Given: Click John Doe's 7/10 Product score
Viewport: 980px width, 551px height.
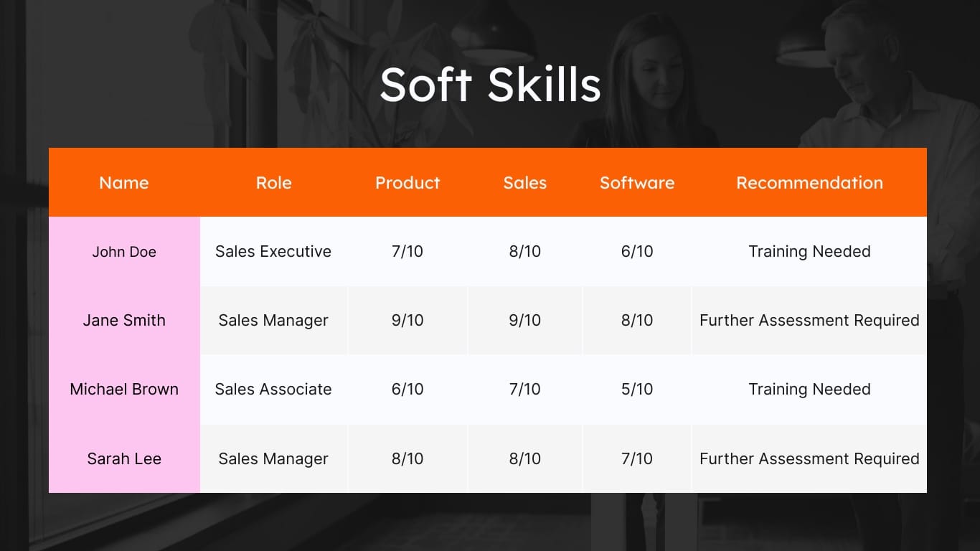Looking at the screenshot, I should (x=407, y=252).
